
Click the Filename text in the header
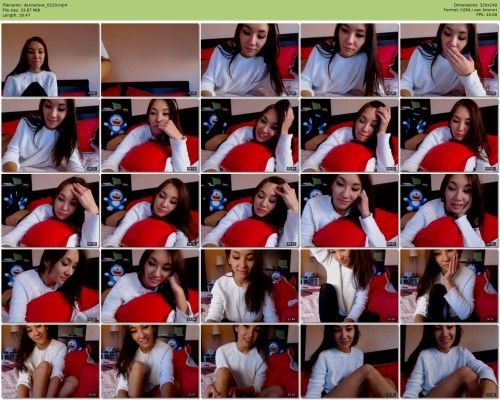(x=35, y=5)
